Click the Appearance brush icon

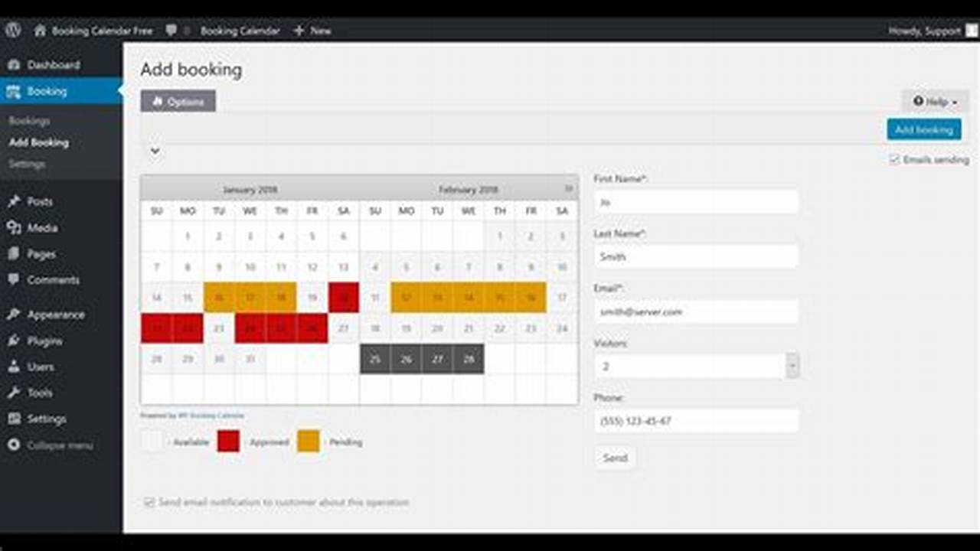pyautogui.click(x=14, y=315)
